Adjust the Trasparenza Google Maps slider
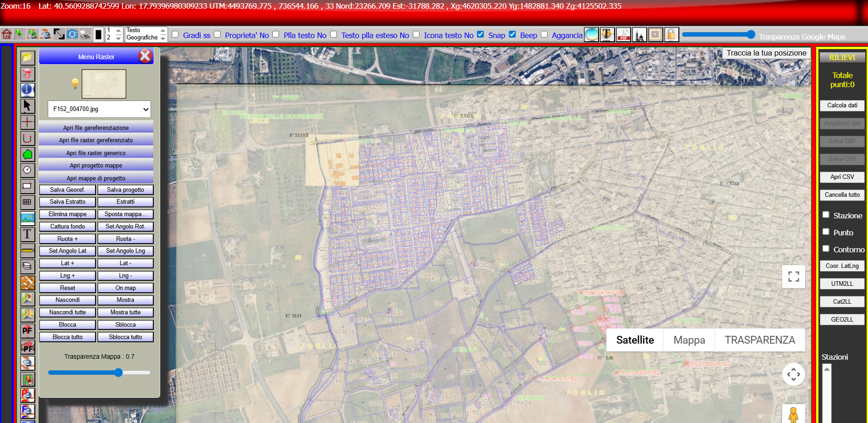The image size is (868, 423). click(718, 34)
